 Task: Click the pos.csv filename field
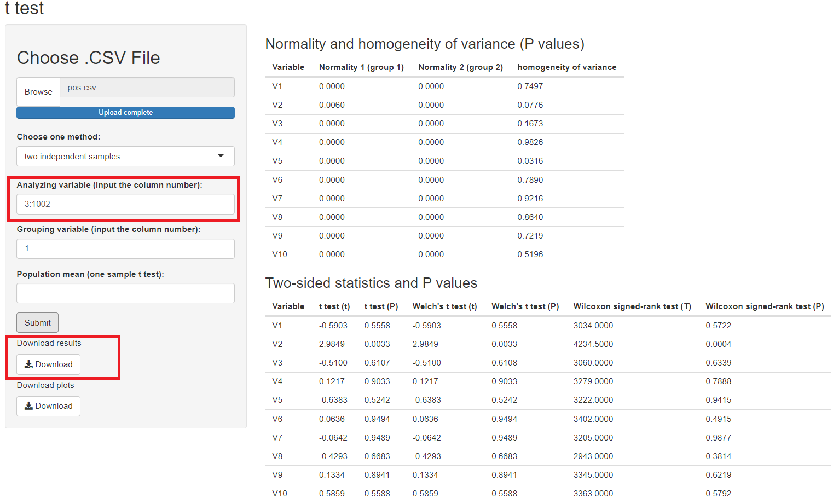[x=147, y=88]
